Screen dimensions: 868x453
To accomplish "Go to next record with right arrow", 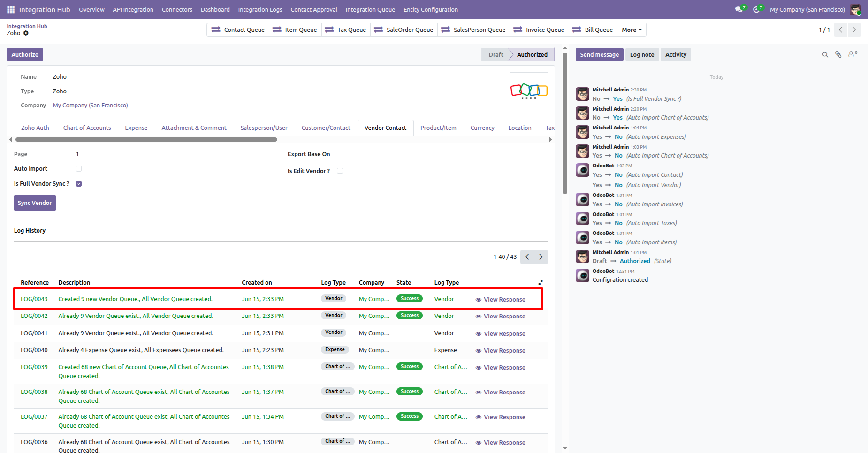I will click(854, 30).
